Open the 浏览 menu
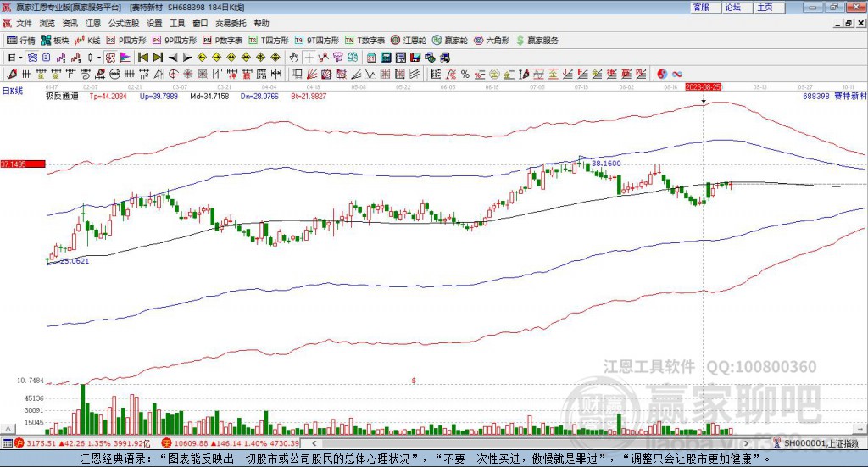868x467 pixels. (47, 23)
